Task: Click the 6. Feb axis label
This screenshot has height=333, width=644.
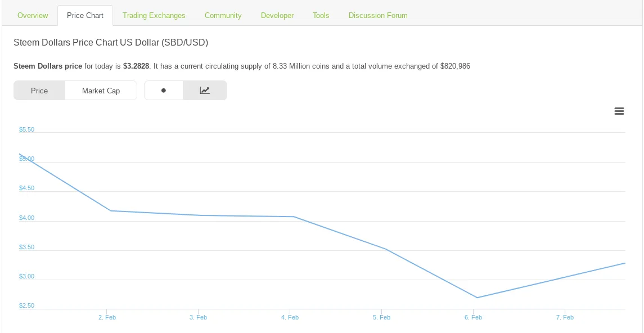Action: pos(473,317)
